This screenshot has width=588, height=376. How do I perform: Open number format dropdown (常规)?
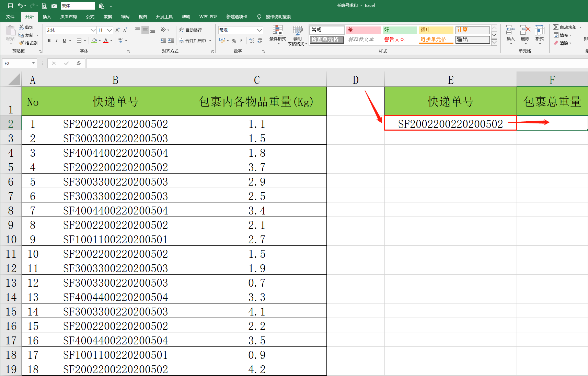click(260, 30)
